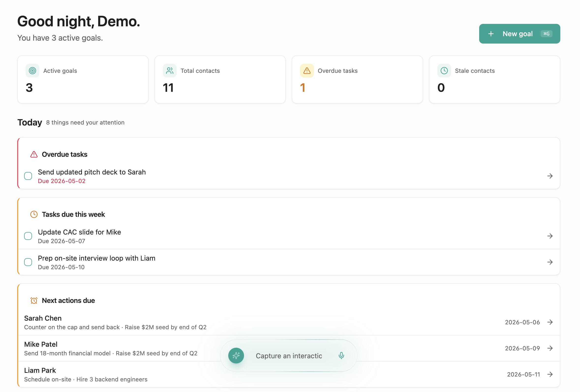Click 8 things need your attention text
This screenshot has height=392, width=580.
pyautogui.click(x=85, y=122)
